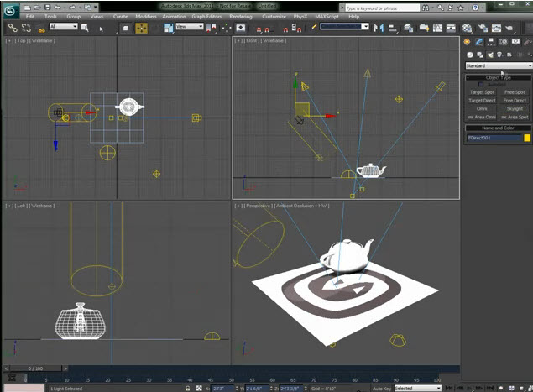The height and width of the screenshot is (392, 533).
Task: Open the MAXScript menu
Action: (327, 16)
